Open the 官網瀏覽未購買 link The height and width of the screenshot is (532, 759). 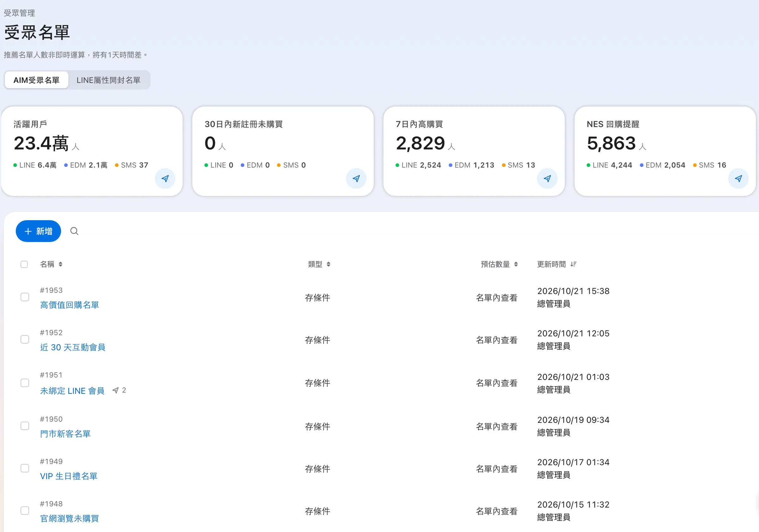[70, 518]
